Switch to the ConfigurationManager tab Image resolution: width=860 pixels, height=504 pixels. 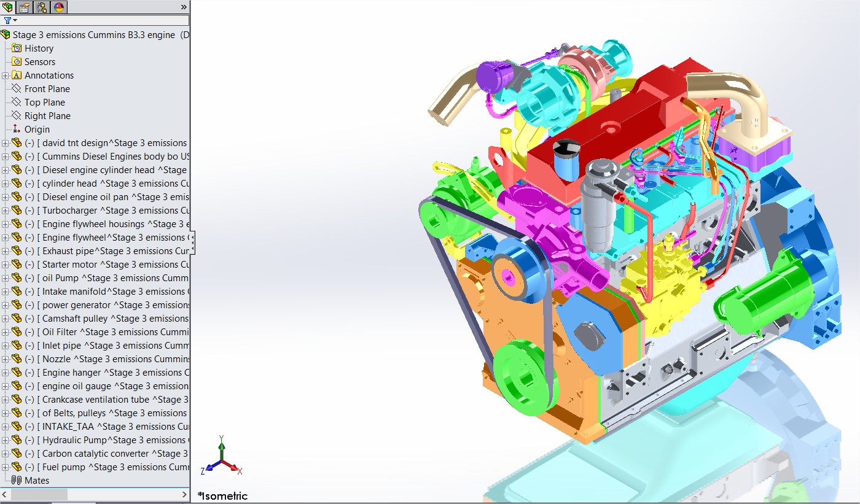(42, 7)
